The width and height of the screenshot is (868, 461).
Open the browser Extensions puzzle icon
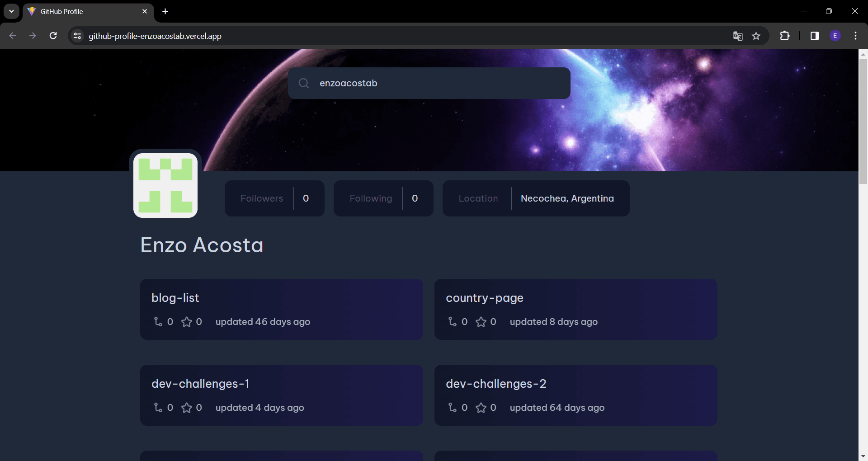[x=785, y=36]
